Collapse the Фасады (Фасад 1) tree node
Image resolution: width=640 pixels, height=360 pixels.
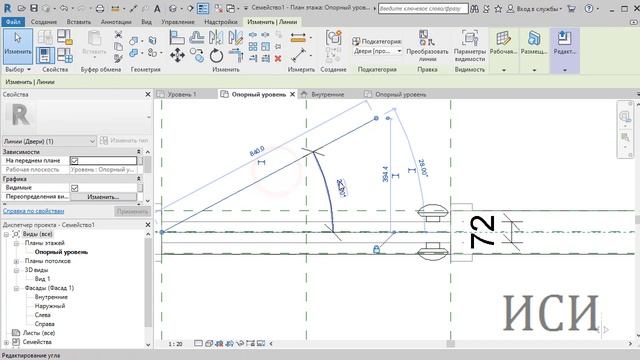click(x=16, y=288)
